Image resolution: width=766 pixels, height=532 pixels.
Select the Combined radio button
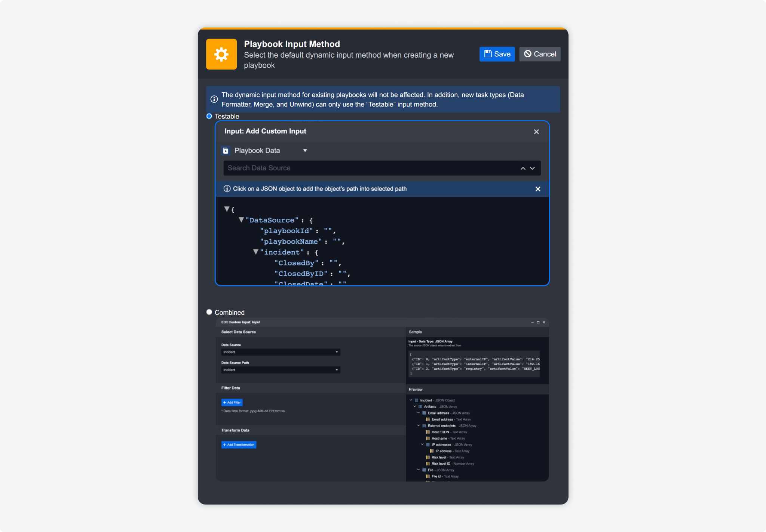pos(209,312)
